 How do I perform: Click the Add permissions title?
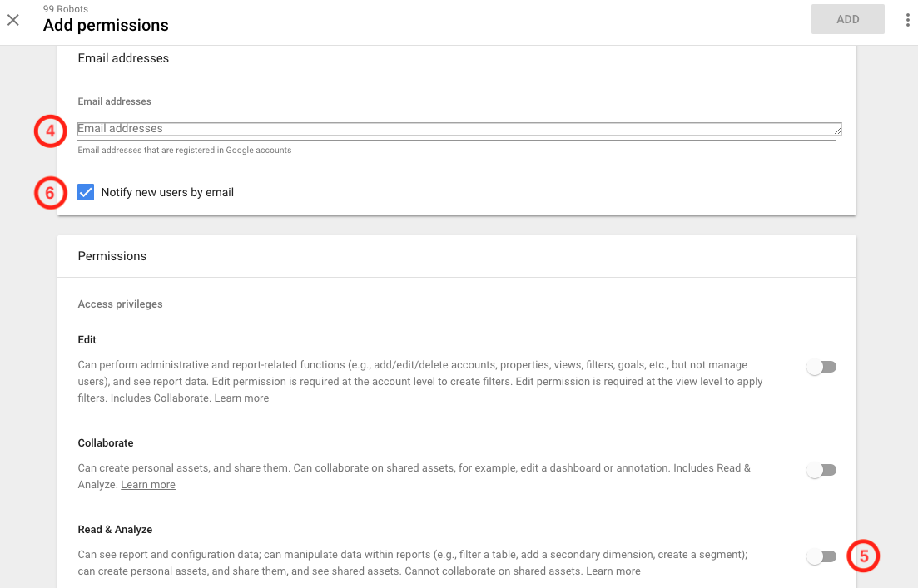click(x=106, y=25)
